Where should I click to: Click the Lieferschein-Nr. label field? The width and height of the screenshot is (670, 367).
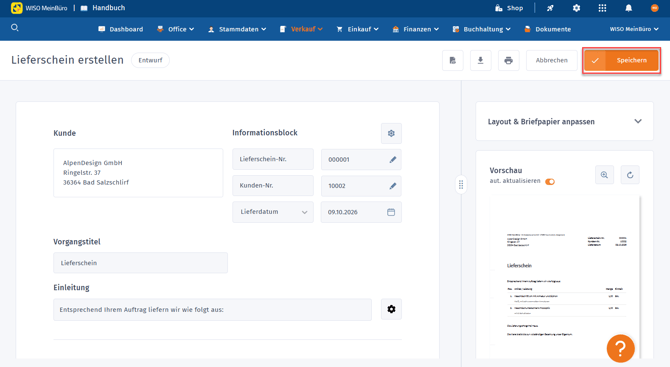273,159
